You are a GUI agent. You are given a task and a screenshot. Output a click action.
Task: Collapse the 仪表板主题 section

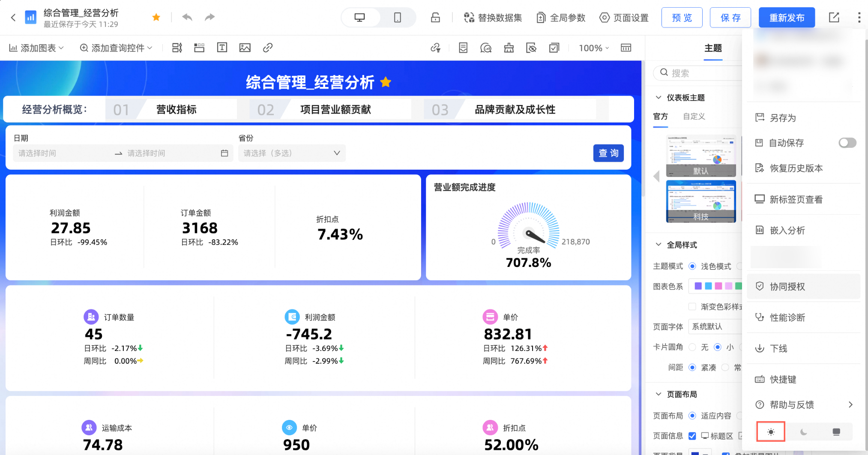(x=658, y=98)
